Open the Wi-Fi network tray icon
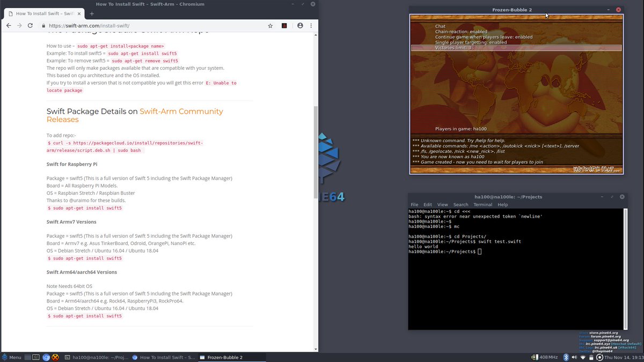 pos(584,357)
